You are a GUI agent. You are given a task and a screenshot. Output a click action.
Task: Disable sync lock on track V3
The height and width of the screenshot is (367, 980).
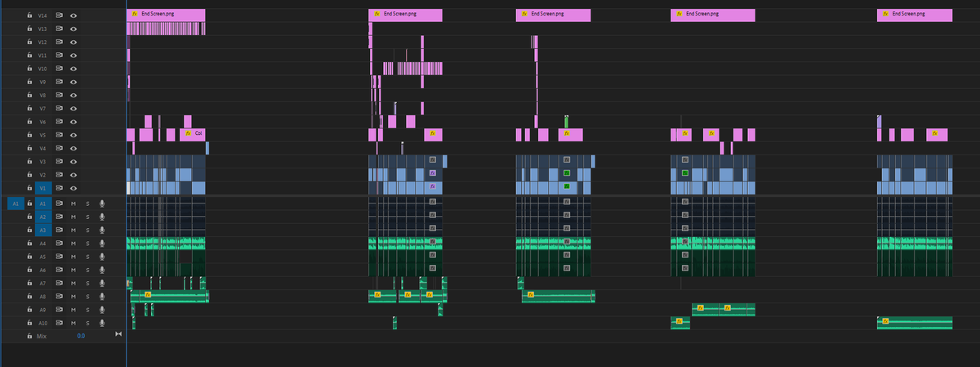pyautogui.click(x=60, y=162)
